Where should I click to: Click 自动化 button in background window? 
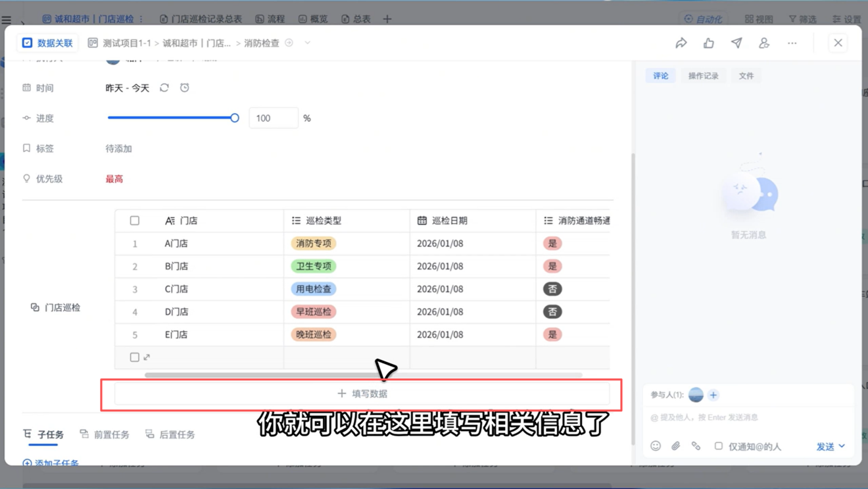point(703,19)
